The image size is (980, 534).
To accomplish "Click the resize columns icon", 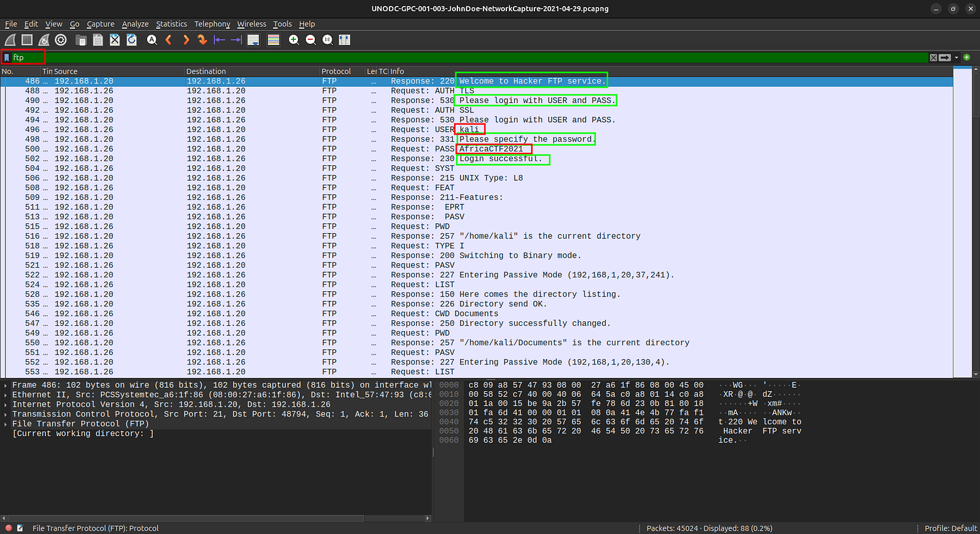I will (344, 40).
